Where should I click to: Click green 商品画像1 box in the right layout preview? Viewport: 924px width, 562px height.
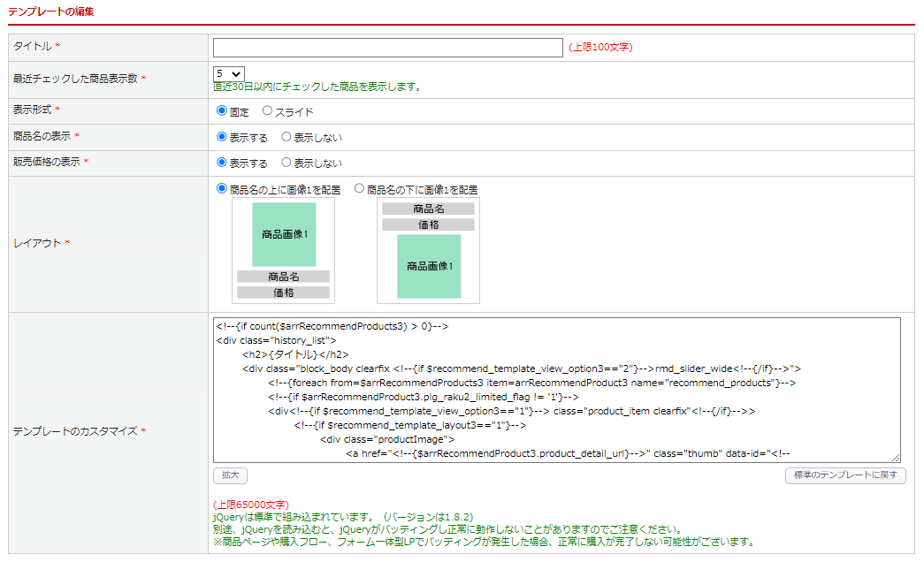click(x=429, y=266)
